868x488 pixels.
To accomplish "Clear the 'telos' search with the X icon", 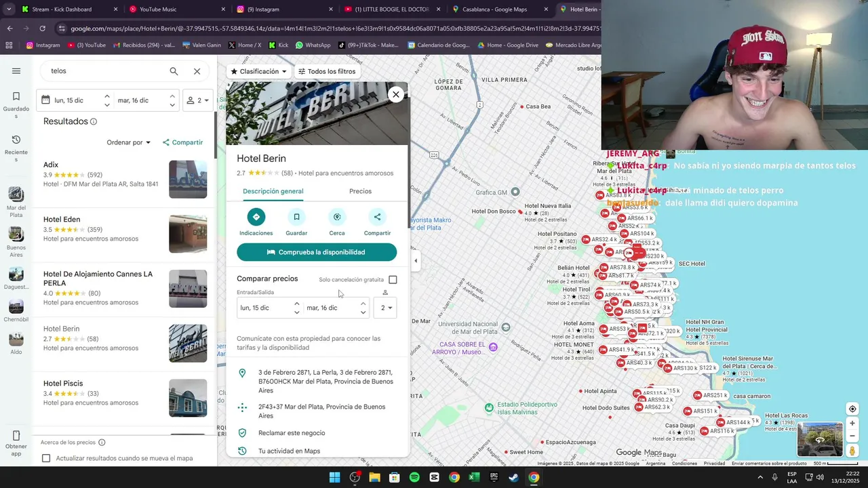I will [x=197, y=71].
